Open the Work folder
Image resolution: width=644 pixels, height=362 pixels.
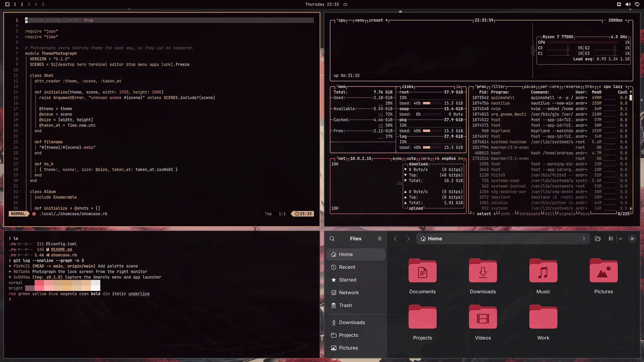[x=543, y=323]
